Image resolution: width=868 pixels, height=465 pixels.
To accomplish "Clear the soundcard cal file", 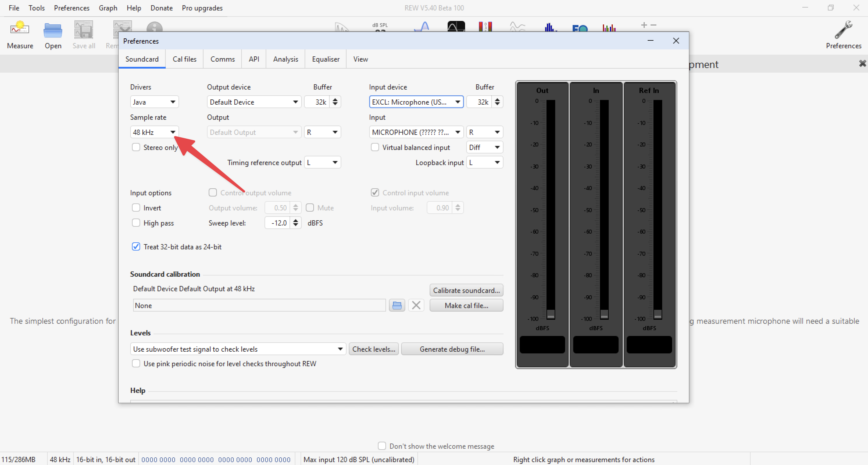I will click(x=416, y=305).
